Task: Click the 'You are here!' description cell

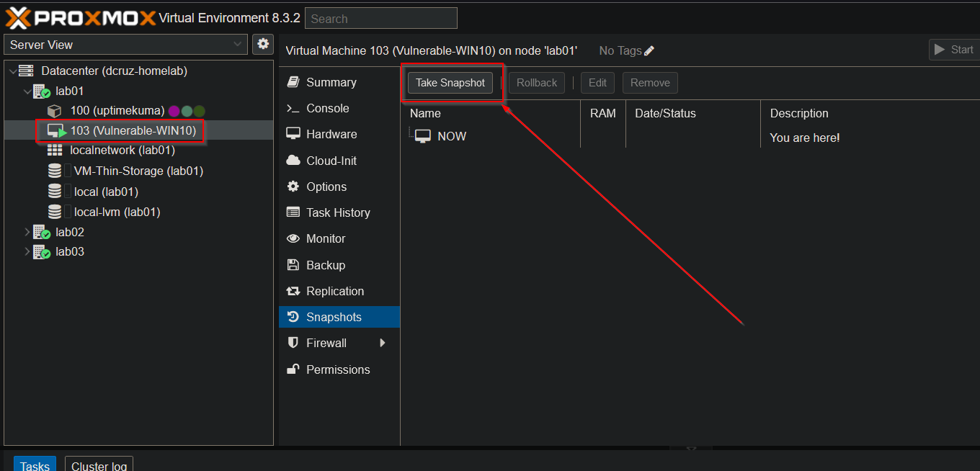Action: (x=805, y=138)
